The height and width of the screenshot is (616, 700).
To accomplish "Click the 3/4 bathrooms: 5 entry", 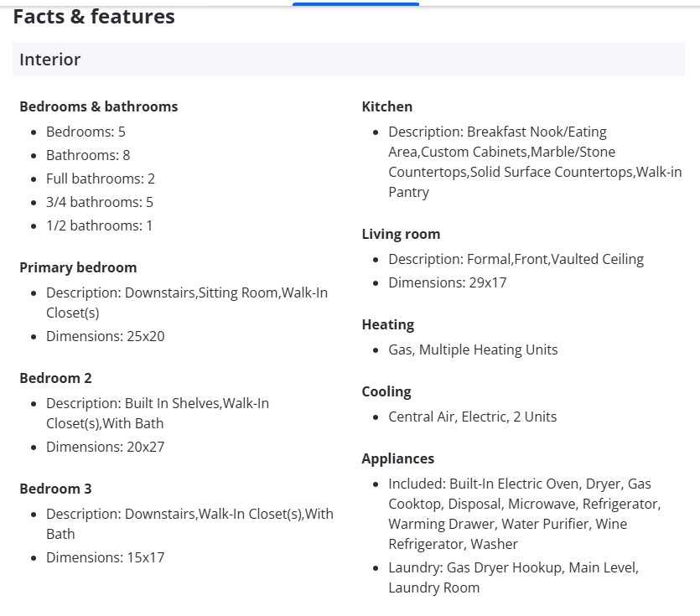I will pos(100,202).
